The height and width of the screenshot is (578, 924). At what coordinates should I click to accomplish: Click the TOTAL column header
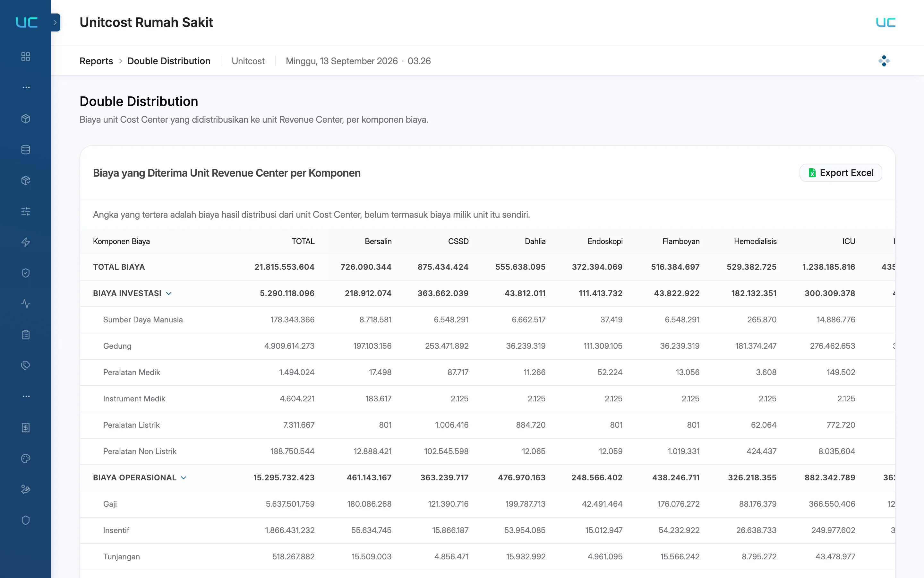pyautogui.click(x=303, y=241)
